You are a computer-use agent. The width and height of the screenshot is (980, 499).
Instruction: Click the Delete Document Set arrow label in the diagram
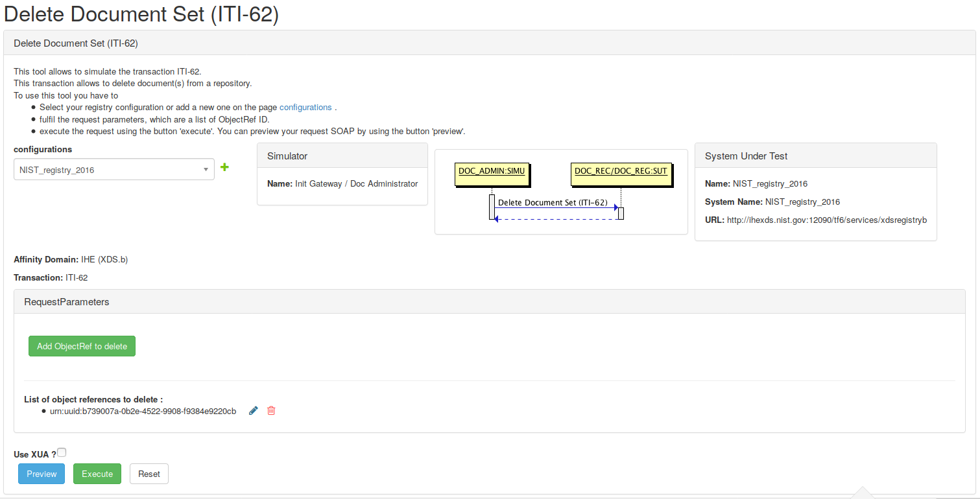coord(553,203)
